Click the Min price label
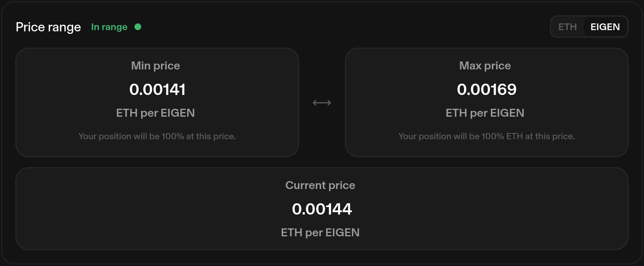Viewport: 644px width, 266px height. 155,66
